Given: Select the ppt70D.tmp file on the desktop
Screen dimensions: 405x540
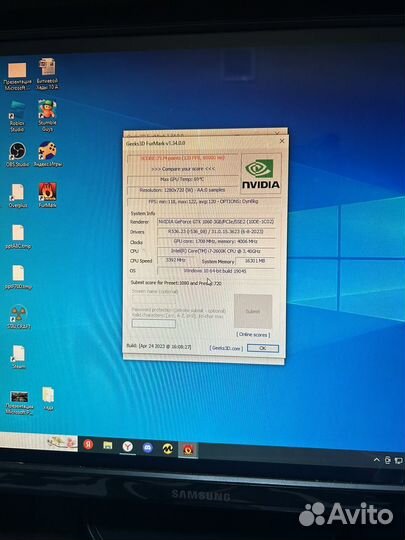Looking at the screenshot, I should click(18, 277).
